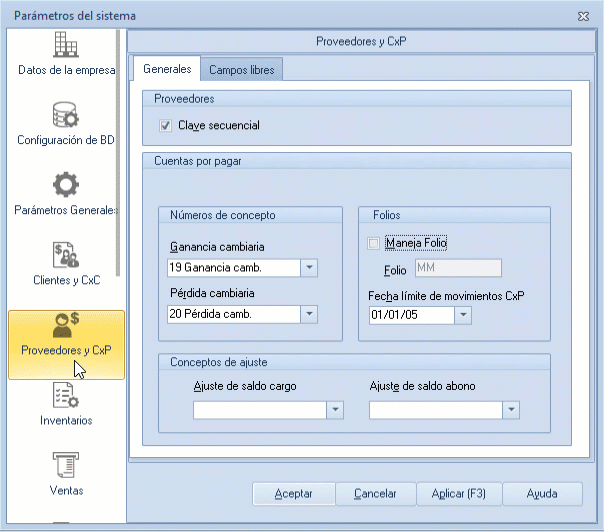This screenshot has height=532, width=604.
Task: Open the Clientes y CxC icon
Action: 66,255
